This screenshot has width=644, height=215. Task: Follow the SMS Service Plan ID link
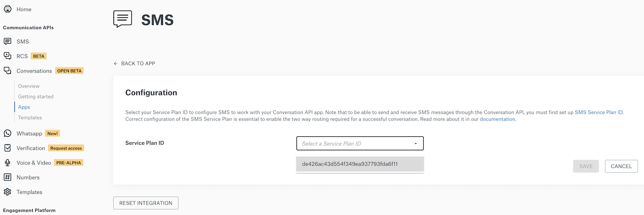(599, 112)
